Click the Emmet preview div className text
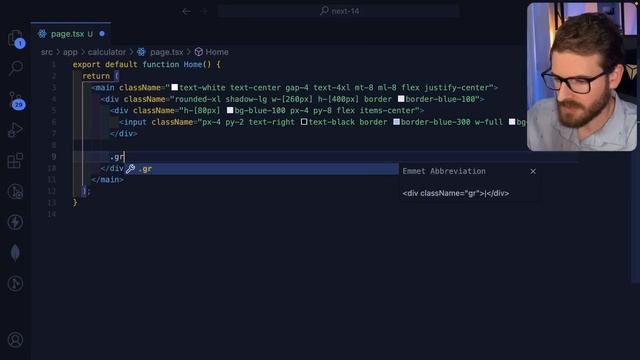This screenshot has width=640, height=360. (x=456, y=193)
